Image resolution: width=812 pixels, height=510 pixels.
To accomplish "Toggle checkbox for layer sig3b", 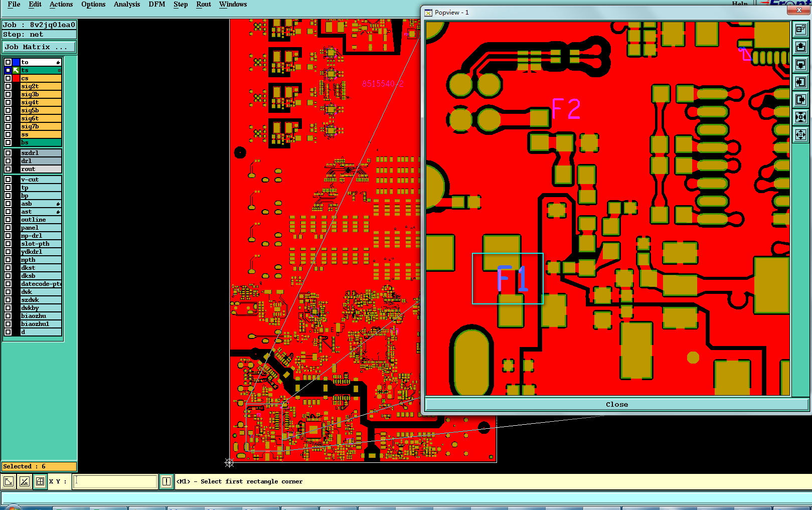I will [x=8, y=94].
